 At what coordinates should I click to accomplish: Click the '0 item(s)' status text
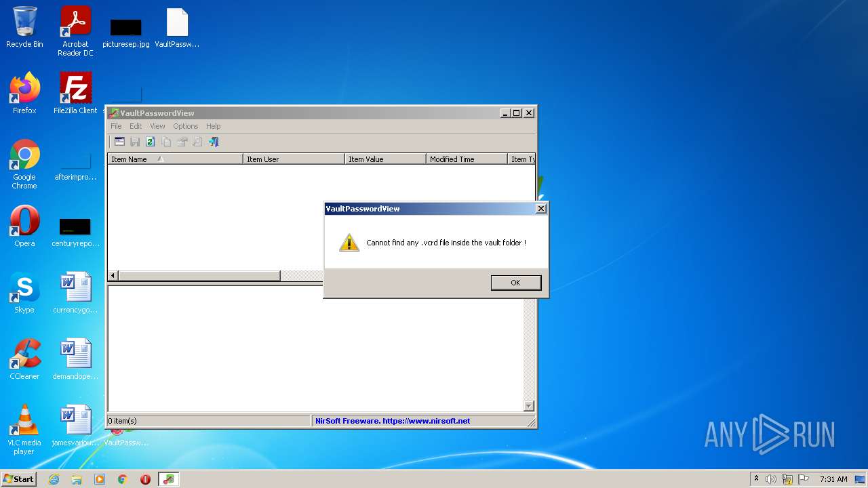pyautogui.click(x=122, y=421)
